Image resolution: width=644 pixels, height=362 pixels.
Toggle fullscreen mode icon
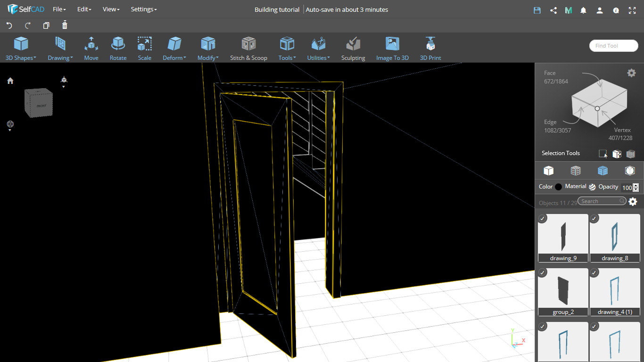[x=632, y=10]
